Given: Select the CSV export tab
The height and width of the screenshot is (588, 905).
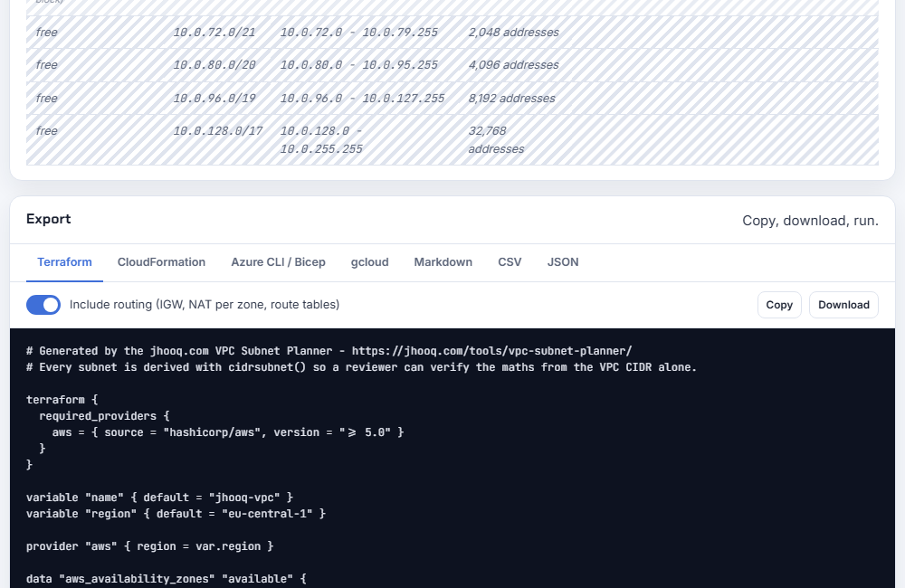Looking at the screenshot, I should [510, 262].
